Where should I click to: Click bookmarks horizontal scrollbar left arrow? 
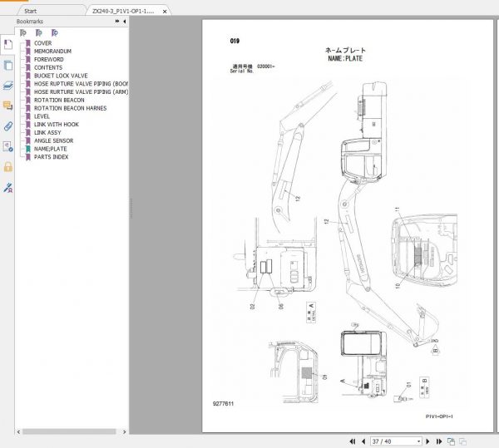[19, 431]
